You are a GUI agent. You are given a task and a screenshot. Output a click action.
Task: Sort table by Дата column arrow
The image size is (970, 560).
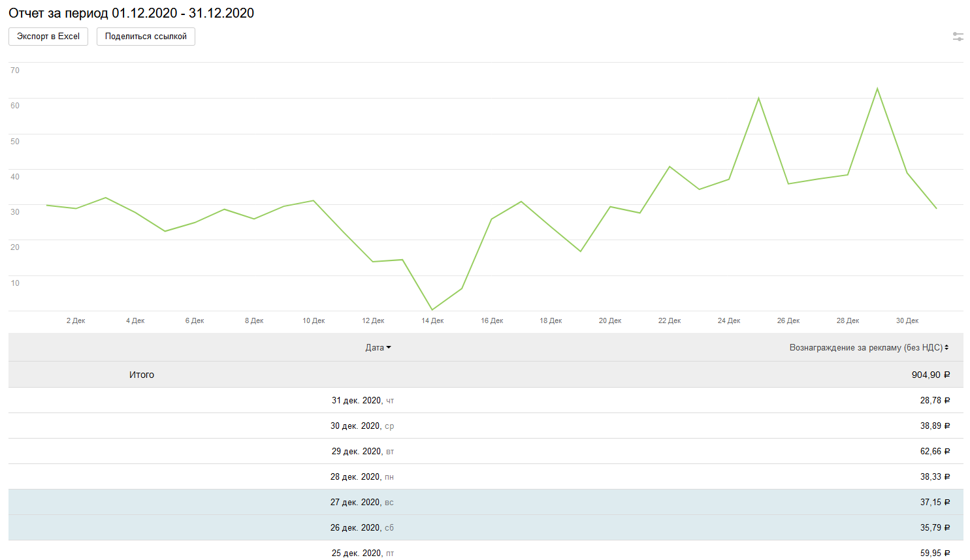389,348
